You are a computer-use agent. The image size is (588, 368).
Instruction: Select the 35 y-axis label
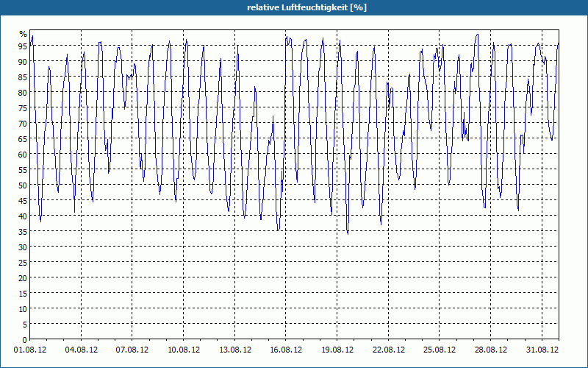click(23, 231)
